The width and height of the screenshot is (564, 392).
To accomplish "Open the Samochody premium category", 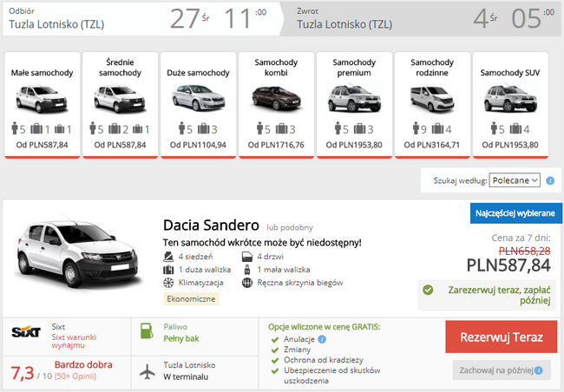I will (352, 104).
